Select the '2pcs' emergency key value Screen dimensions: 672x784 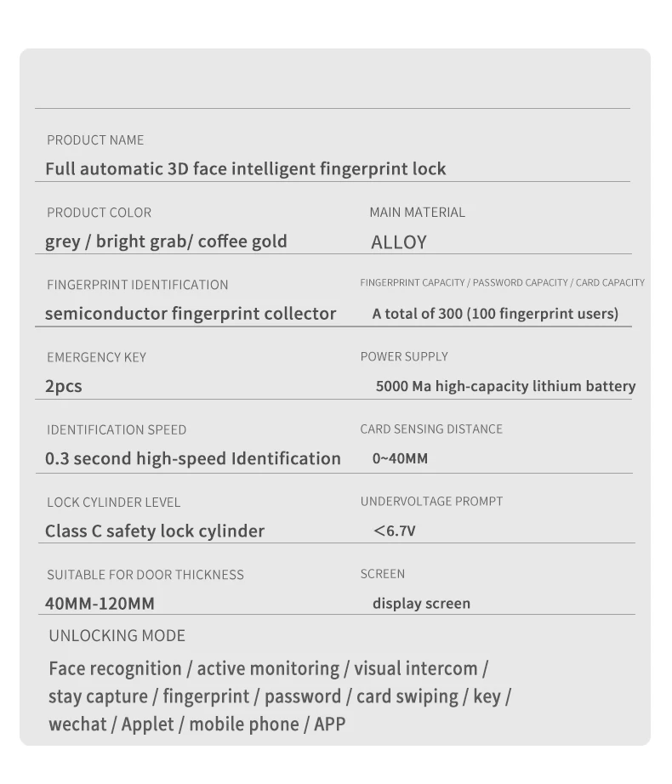pos(64,386)
